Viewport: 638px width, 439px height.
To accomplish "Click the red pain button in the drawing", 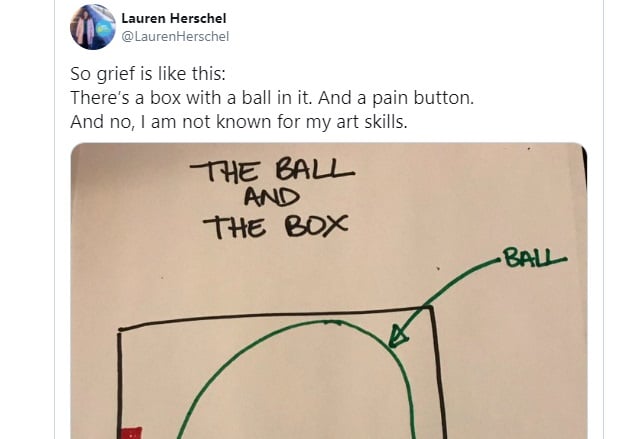I will 131,432.
